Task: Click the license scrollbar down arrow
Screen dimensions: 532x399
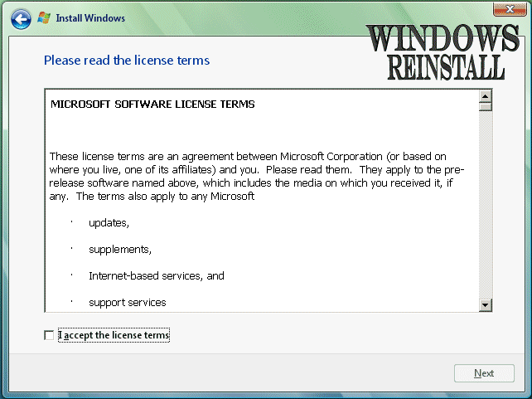Action: [486, 305]
